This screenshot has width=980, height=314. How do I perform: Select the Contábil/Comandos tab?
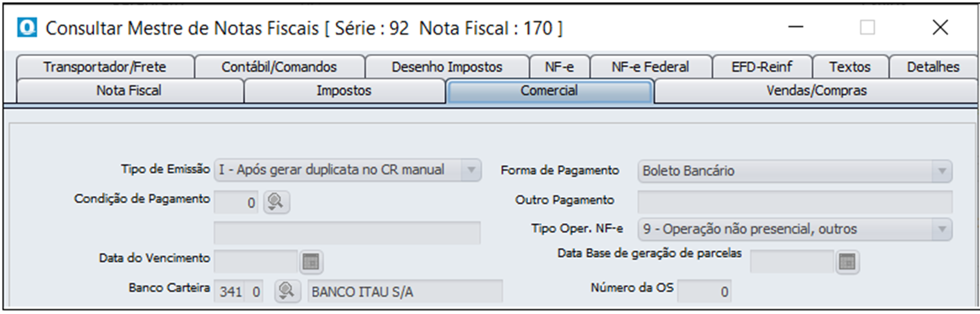click(x=279, y=67)
